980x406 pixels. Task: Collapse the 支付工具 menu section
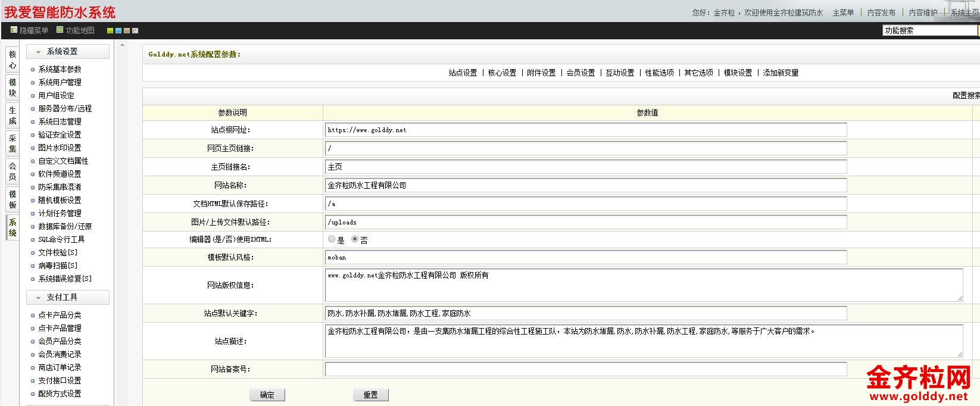[68, 297]
